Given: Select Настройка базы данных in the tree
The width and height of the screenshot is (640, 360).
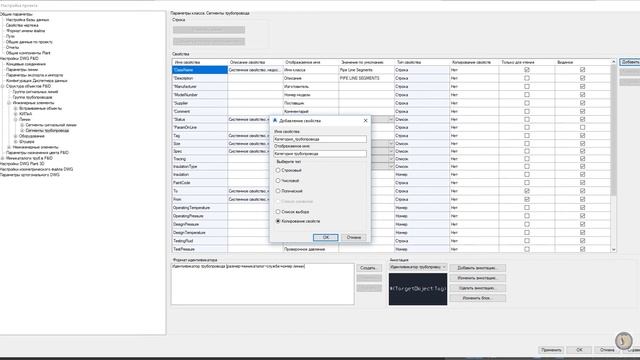Looking at the screenshot, I should click(x=27, y=20).
